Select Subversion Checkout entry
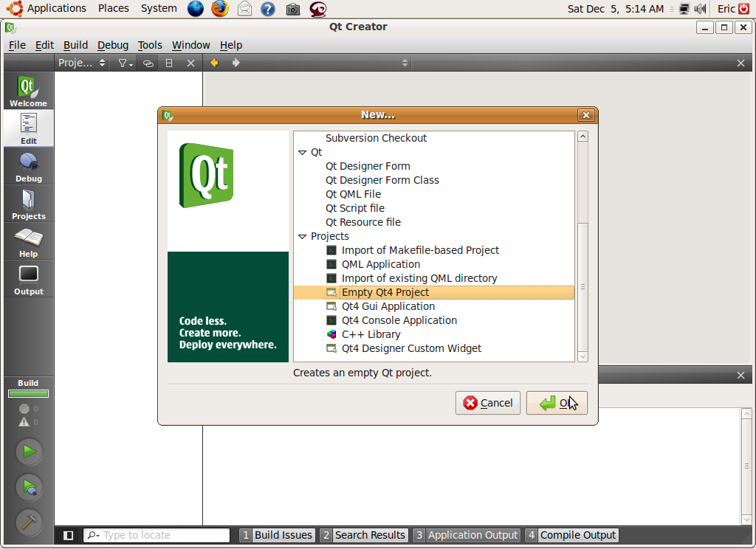 (376, 138)
